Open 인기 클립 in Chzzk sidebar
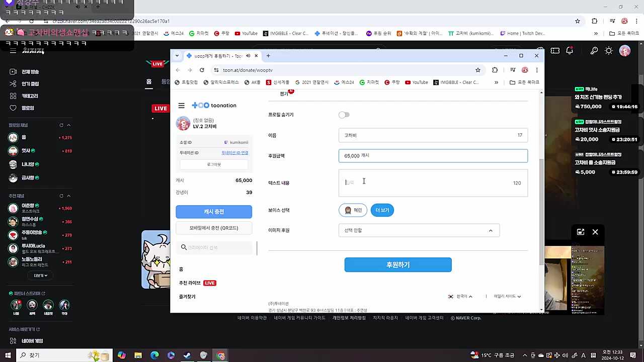The height and width of the screenshot is (362, 644). (x=25, y=84)
